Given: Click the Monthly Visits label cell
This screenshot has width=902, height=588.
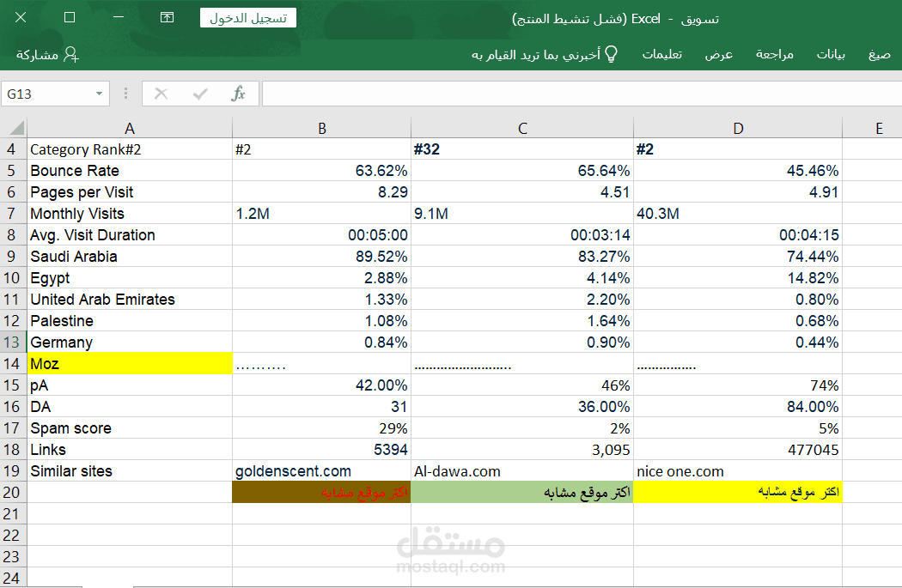Looking at the screenshot, I should click(x=130, y=214).
